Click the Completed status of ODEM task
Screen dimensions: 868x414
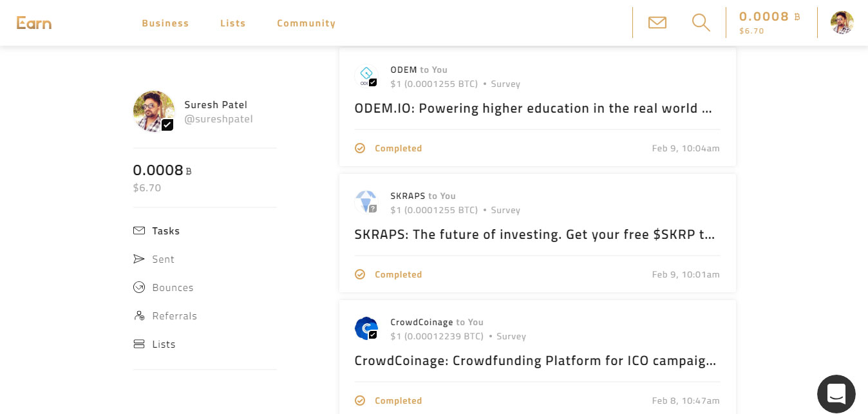click(399, 148)
